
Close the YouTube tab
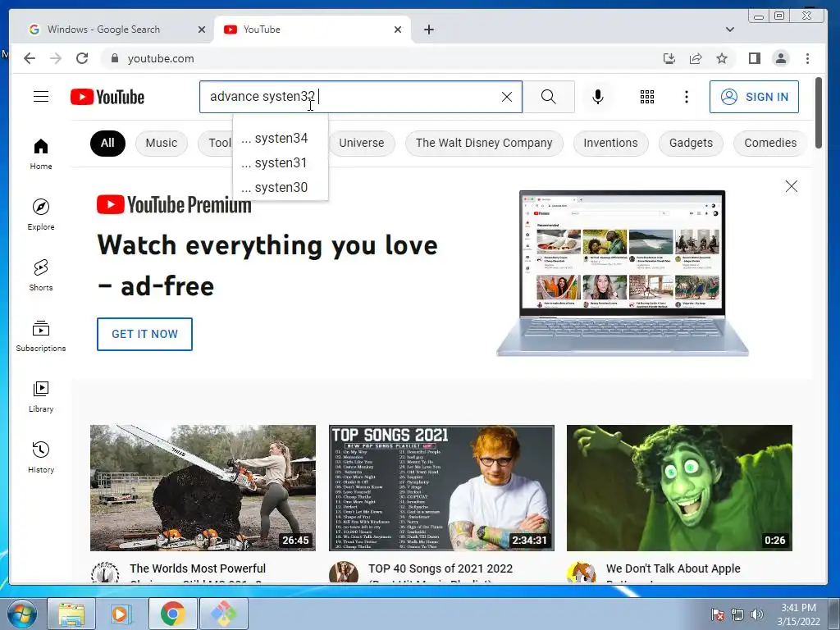398,30
